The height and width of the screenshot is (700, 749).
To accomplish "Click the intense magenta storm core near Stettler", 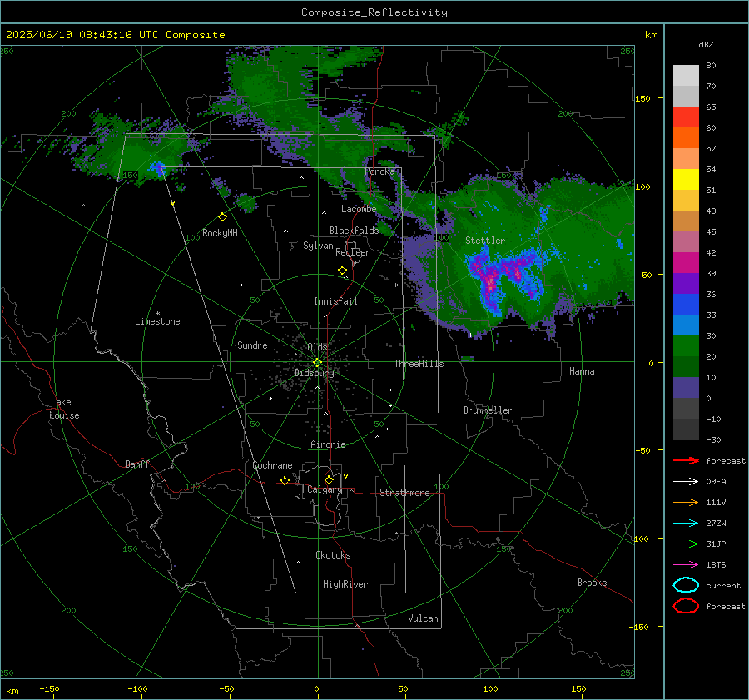I will [x=490, y=282].
